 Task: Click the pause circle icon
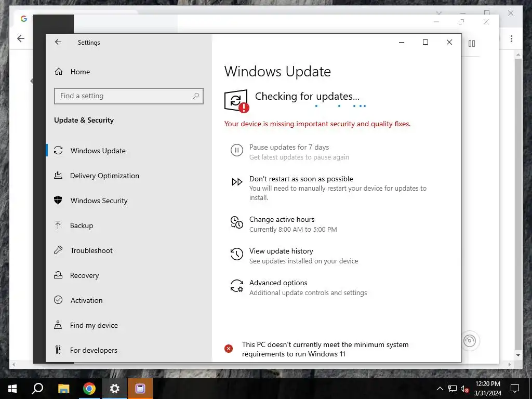pyautogui.click(x=237, y=150)
